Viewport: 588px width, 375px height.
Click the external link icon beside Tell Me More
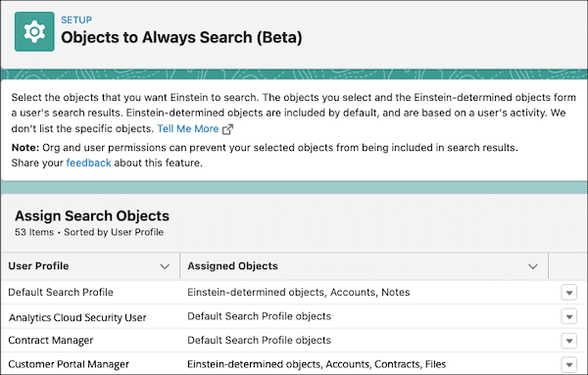coord(227,129)
